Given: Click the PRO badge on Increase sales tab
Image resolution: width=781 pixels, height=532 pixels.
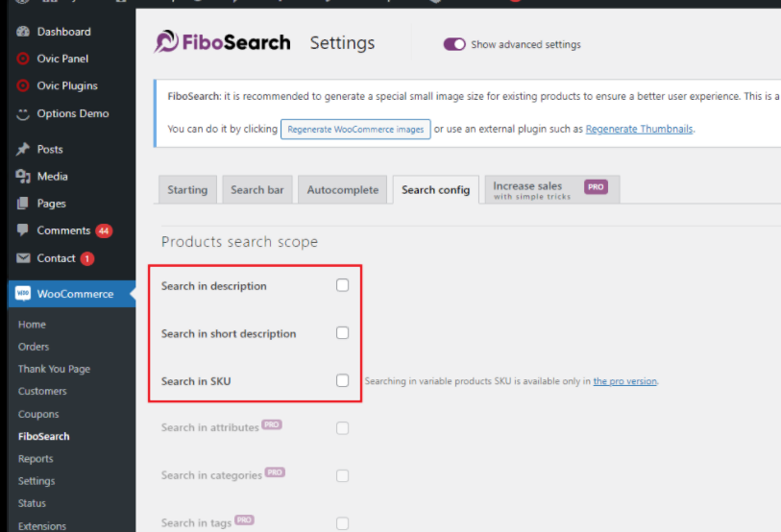Looking at the screenshot, I should point(596,187).
